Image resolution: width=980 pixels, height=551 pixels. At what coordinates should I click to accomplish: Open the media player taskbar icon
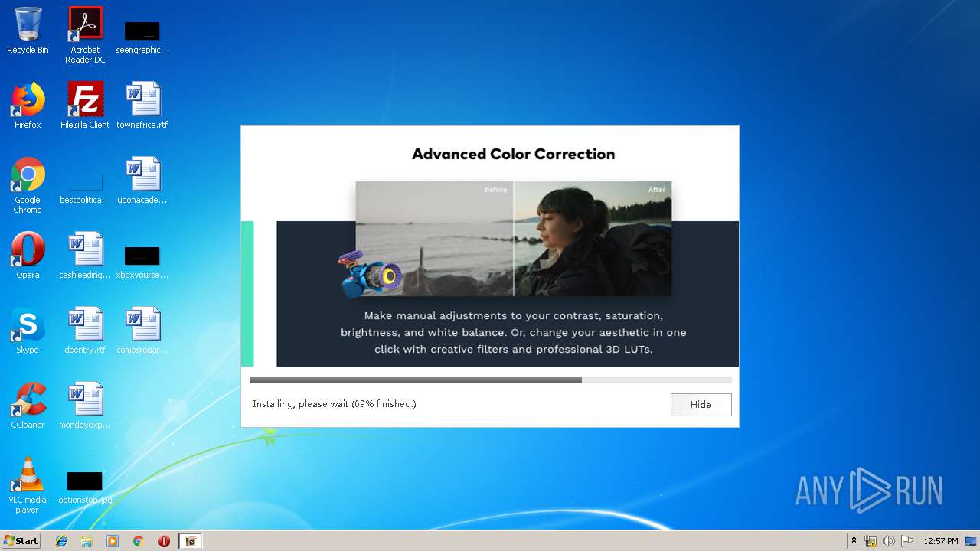[113, 541]
